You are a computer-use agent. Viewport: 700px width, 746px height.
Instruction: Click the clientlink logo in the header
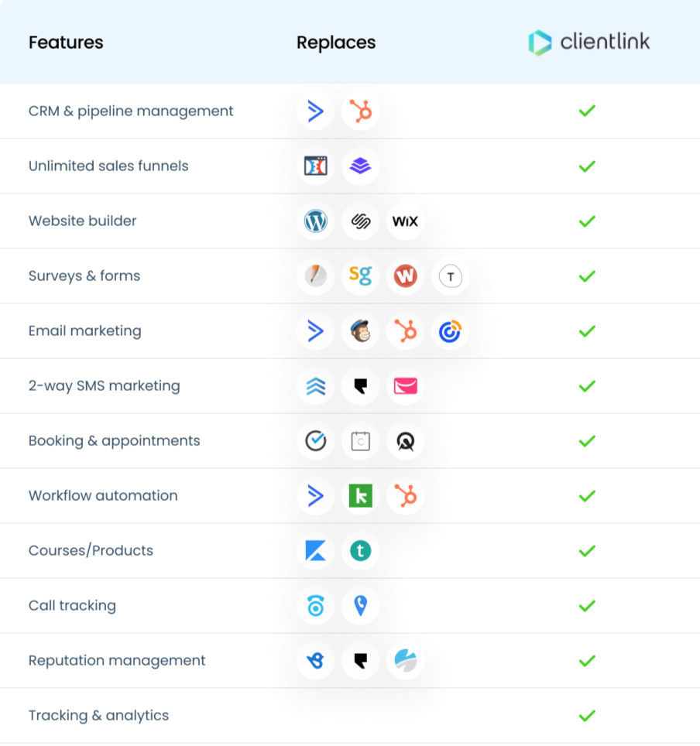(588, 43)
